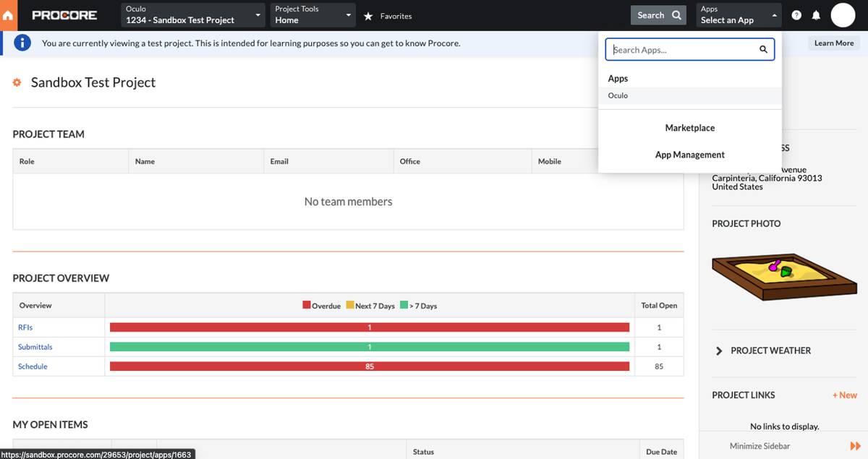Click inside the Search Apps input field
868x459 pixels.
(680, 49)
